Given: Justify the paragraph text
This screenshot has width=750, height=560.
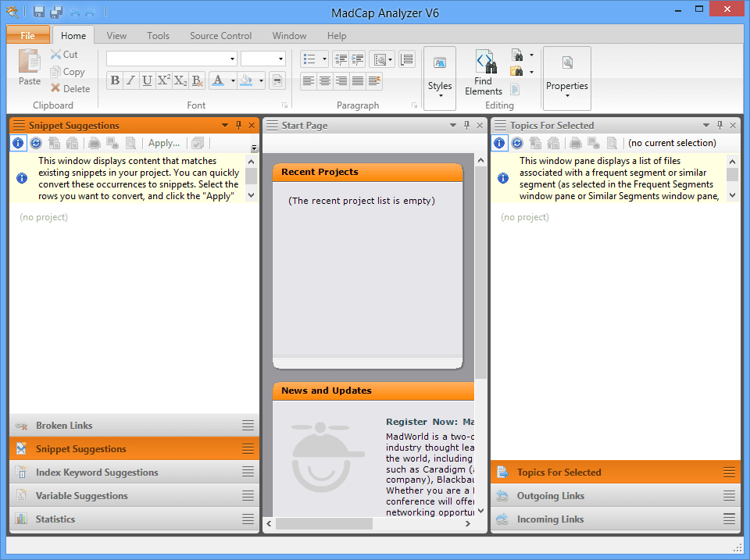Looking at the screenshot, I should pos(357,80).
